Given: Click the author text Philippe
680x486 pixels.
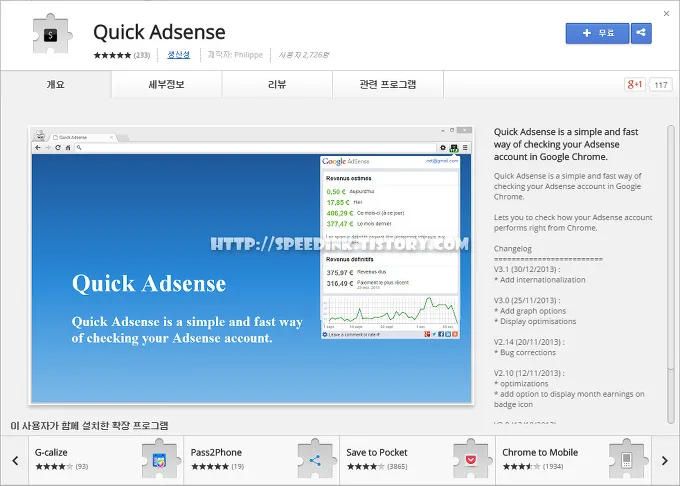Looking at the screenshot, I should pyautogui.click(x=248, y=55).
